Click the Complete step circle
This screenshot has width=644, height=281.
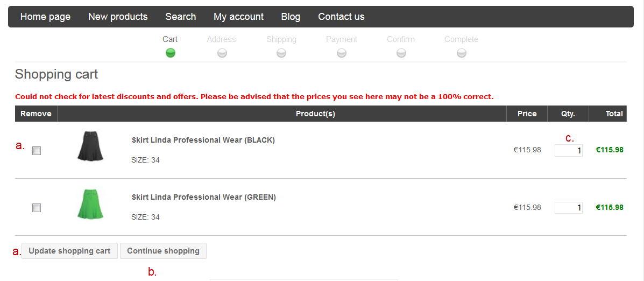(x=462, y=53)
